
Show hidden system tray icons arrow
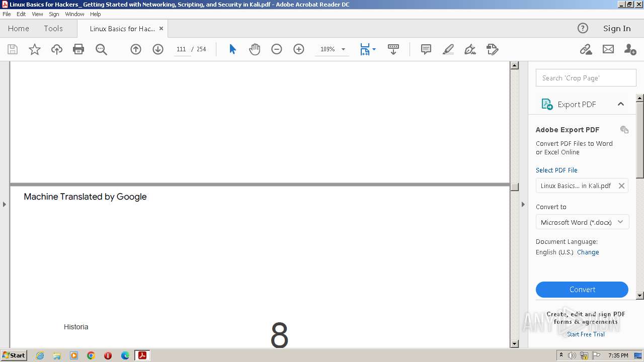click(x=561, y=355)
